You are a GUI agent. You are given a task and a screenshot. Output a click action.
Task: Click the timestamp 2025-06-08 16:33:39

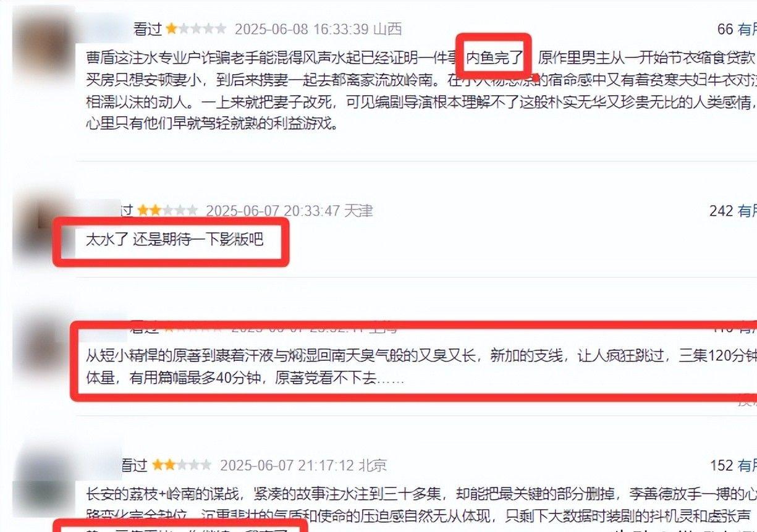302,29
